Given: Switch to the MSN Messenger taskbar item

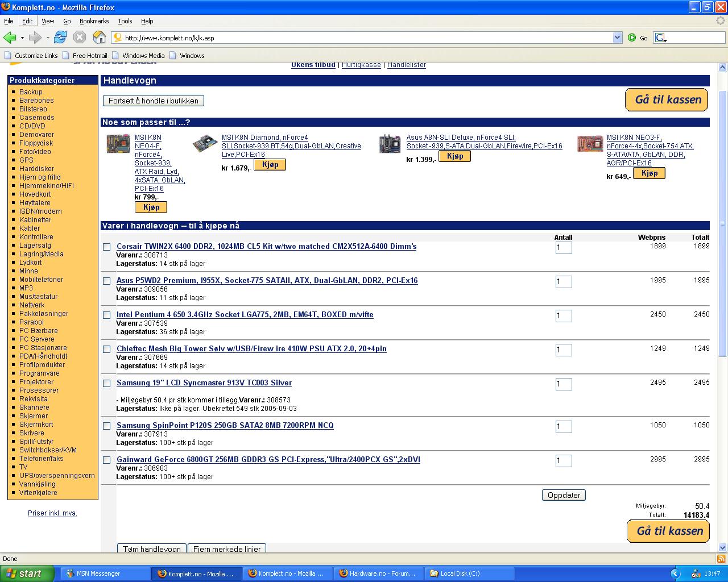Looking at the screenshot, I should tap(105, 573).
